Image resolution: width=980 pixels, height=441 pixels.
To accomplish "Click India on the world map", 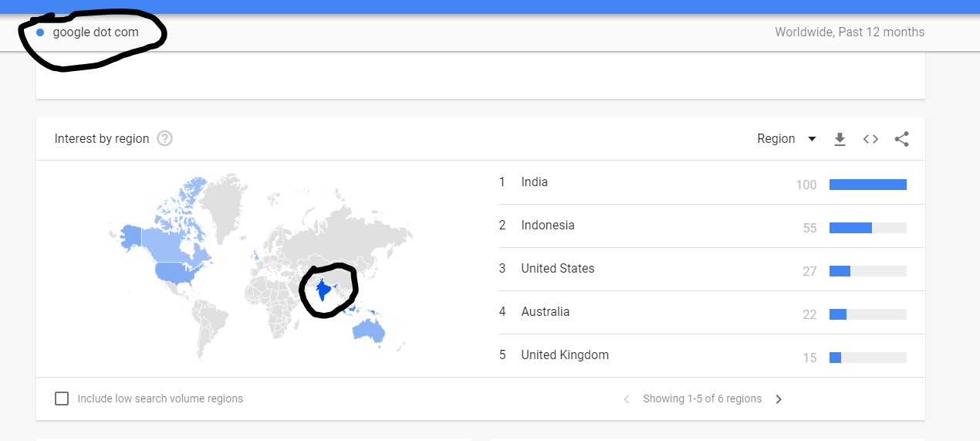I will [322, 292].
